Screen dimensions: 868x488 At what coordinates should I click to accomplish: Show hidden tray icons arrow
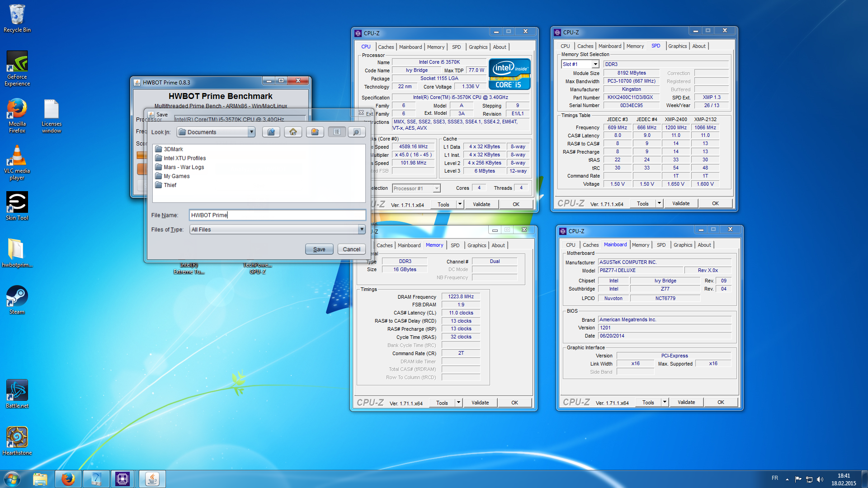787,479
